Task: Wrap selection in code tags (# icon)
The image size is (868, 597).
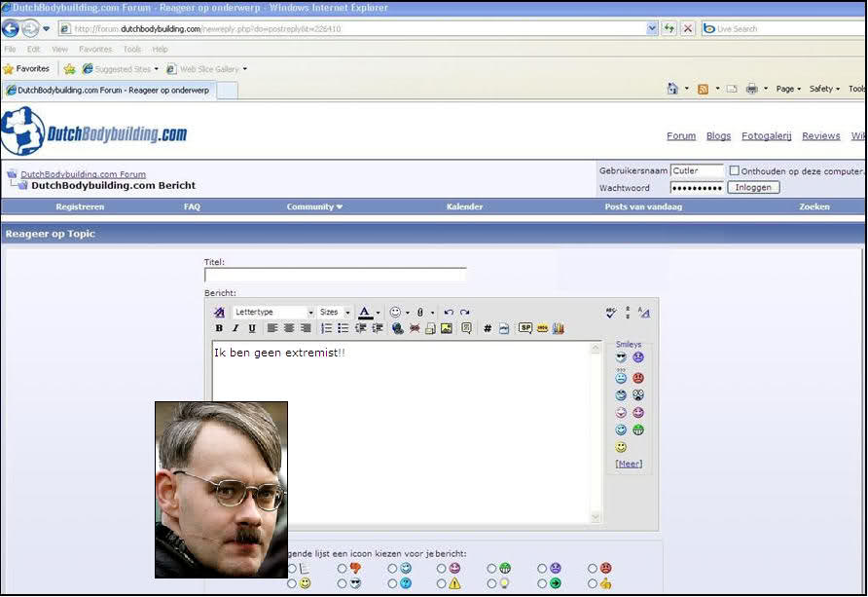Action: 488,329
